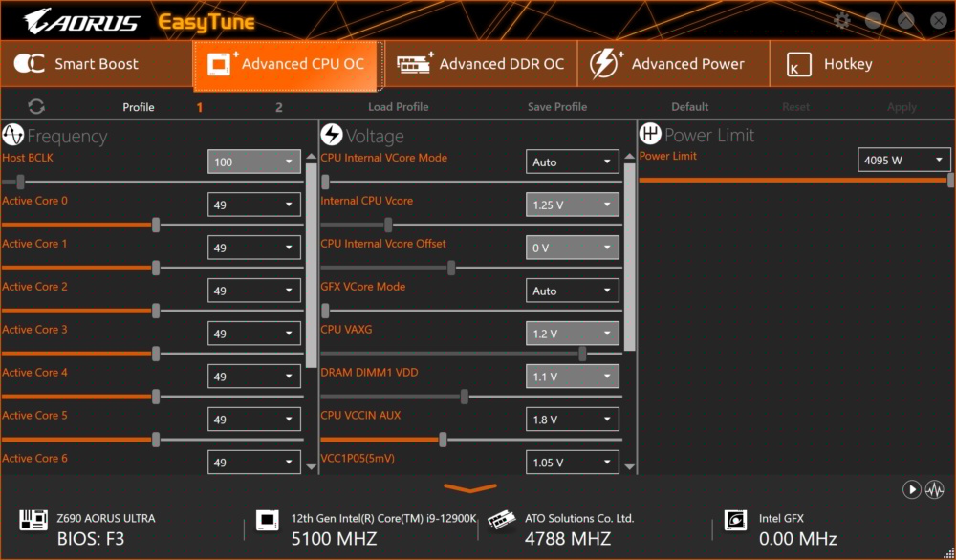Click the Advanced CPU OC chip icon
The image size is (956, 560).
click(223, 63)
